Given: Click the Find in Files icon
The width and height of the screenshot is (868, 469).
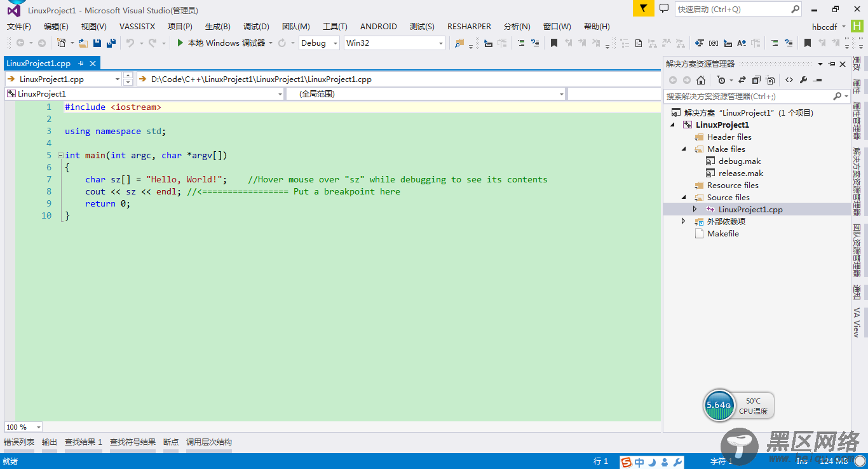Looking at the screenshot, I should [459, 43].
